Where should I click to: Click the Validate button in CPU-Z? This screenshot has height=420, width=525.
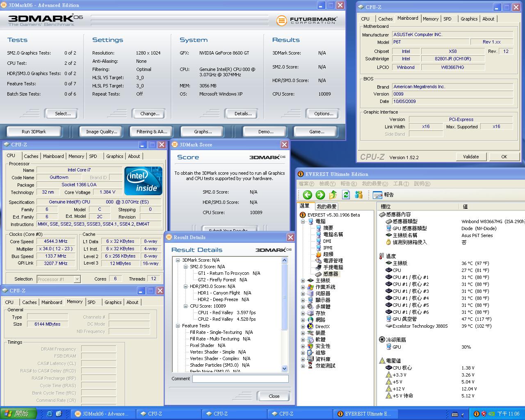coord(471,157)
